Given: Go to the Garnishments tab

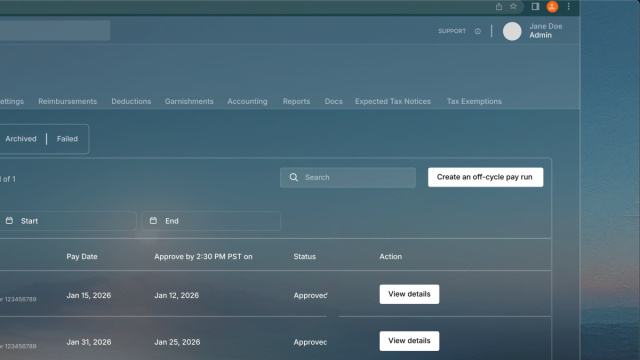Looking at the screenshot, I should (189, 101).
